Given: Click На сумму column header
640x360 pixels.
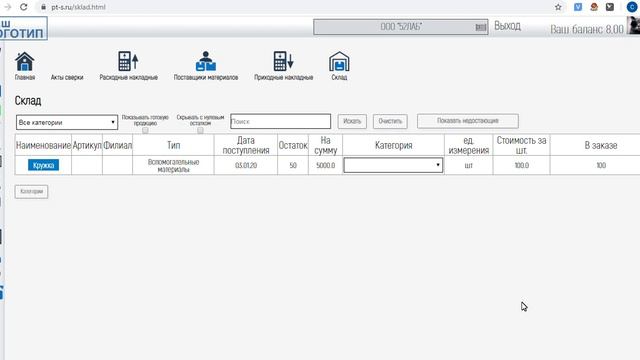Looking at the screenshot, I should click(325, 145).
